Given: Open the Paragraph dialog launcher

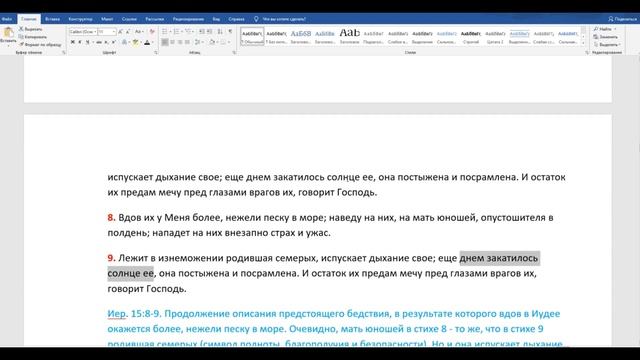Looking at the screenshot, I should pos(234,53).
